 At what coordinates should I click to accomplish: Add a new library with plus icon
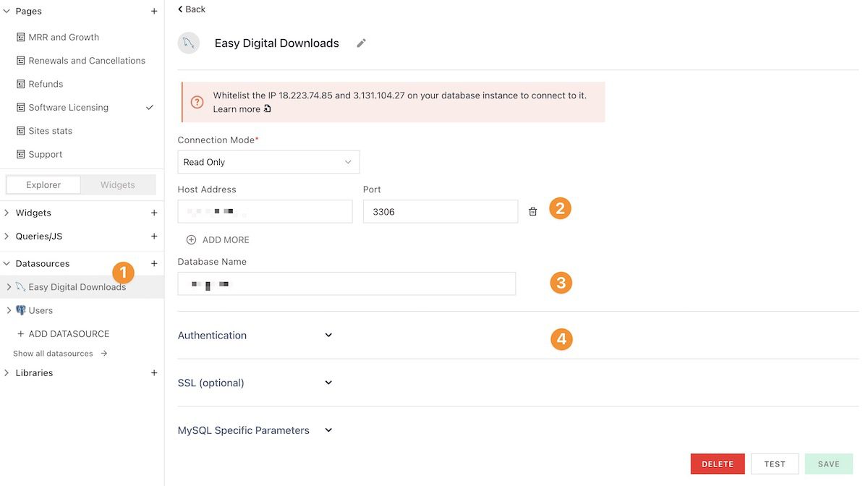154,373
